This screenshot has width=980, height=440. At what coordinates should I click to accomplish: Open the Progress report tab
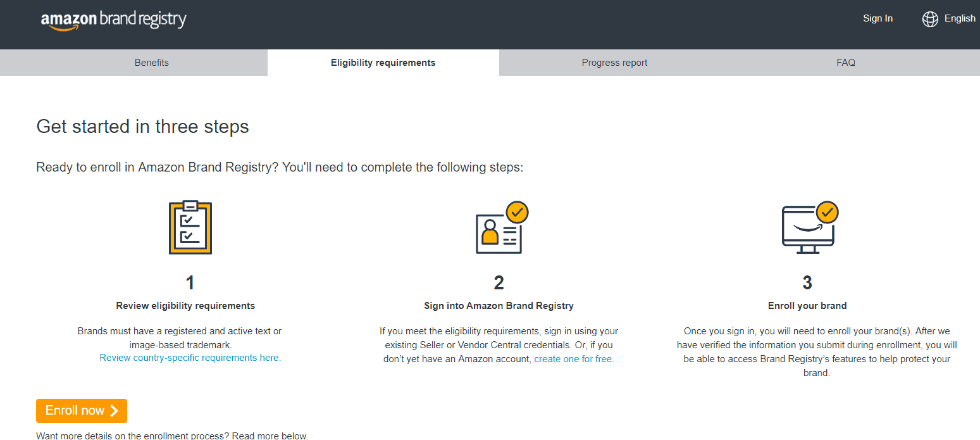point(615,63)
